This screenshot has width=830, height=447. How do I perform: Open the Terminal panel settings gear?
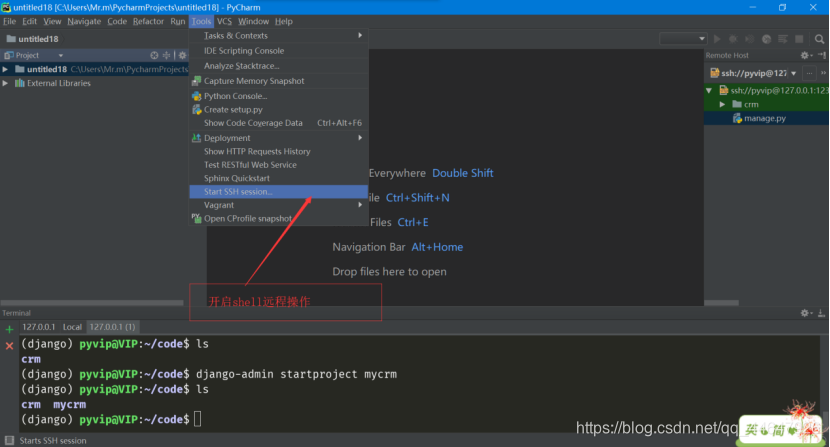coord(805,313)
